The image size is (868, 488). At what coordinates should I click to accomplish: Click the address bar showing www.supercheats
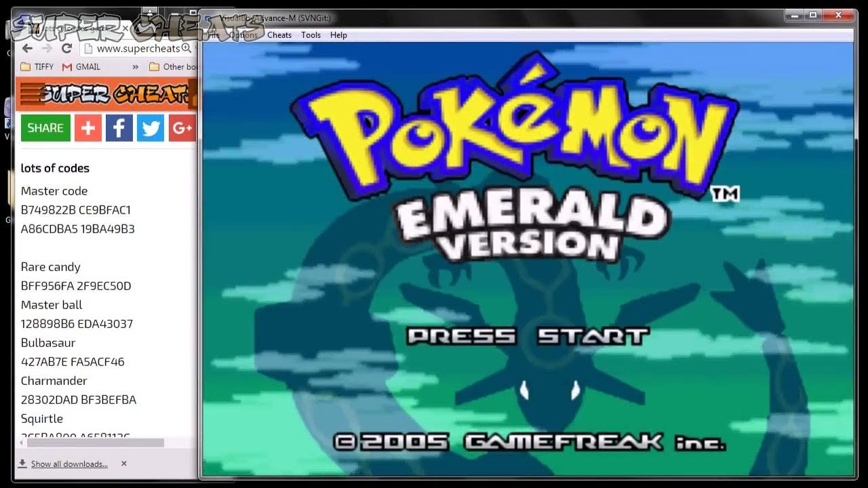click(138, 48)
